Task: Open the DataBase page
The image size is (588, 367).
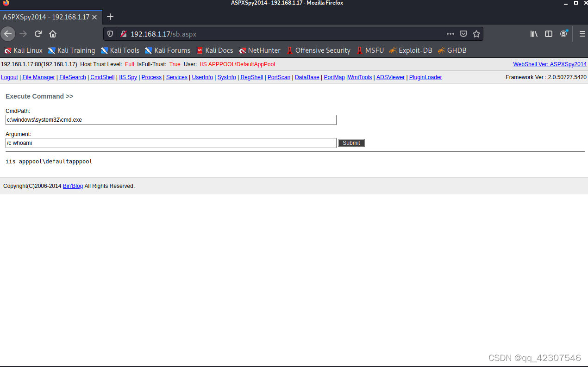Action: tap(307, 77)
